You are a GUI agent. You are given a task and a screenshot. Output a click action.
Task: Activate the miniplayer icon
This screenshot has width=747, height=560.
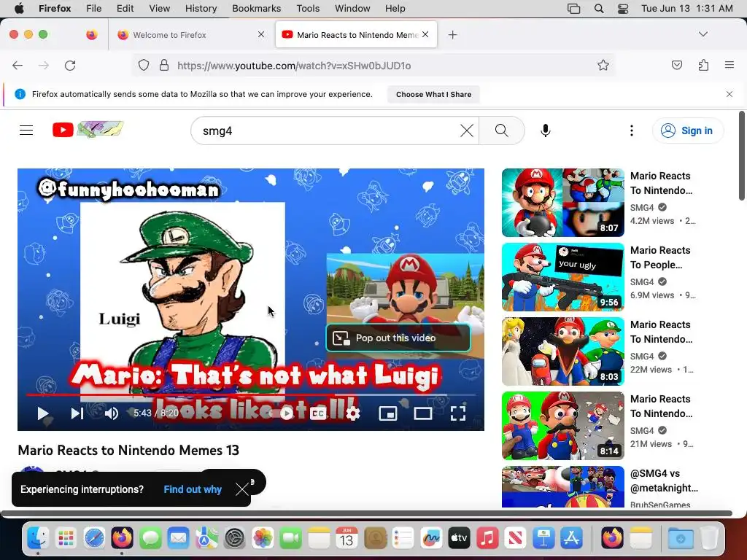388,413
